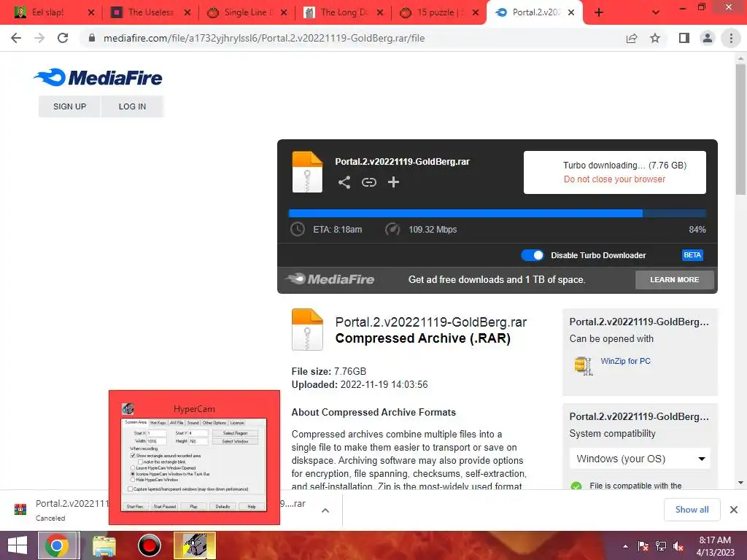Click the share icon under the file name
This screenshot has height=560, width=747.
tap(344, 182)
